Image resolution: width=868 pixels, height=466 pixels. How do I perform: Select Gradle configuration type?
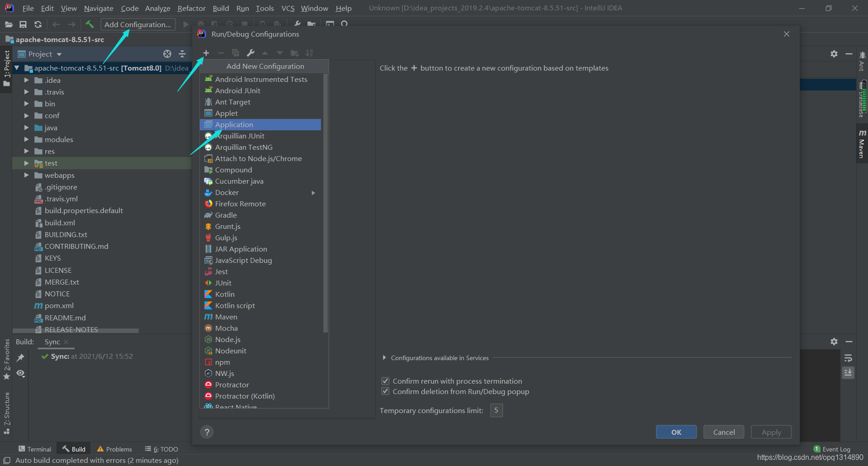[260, 215]
